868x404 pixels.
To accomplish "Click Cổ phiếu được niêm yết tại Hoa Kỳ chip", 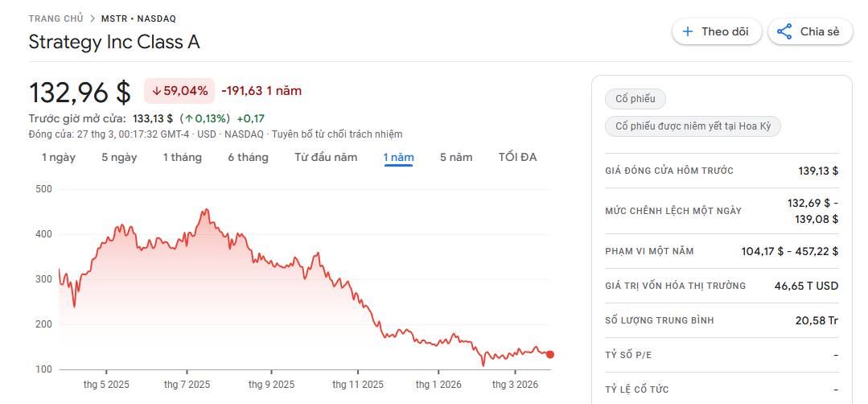I will (x=693, y=126).
